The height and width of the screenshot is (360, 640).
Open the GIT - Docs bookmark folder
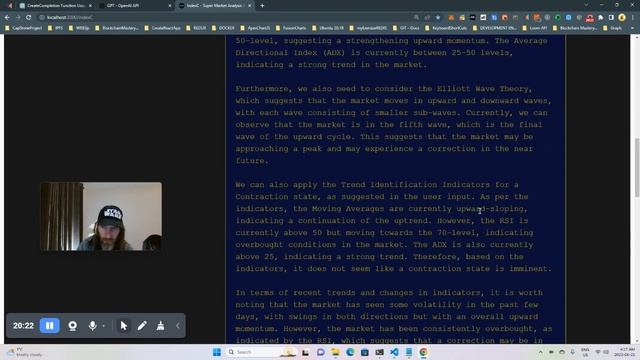point(407,28)
